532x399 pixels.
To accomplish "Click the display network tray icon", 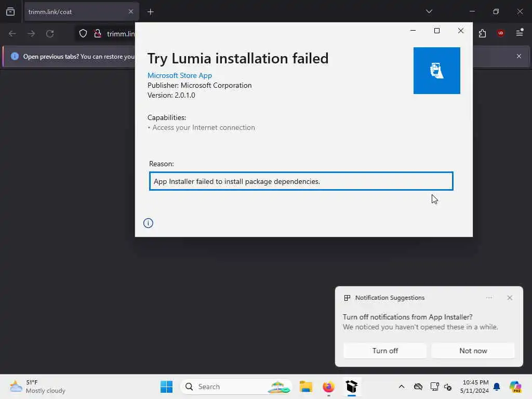I will (434, 387).
